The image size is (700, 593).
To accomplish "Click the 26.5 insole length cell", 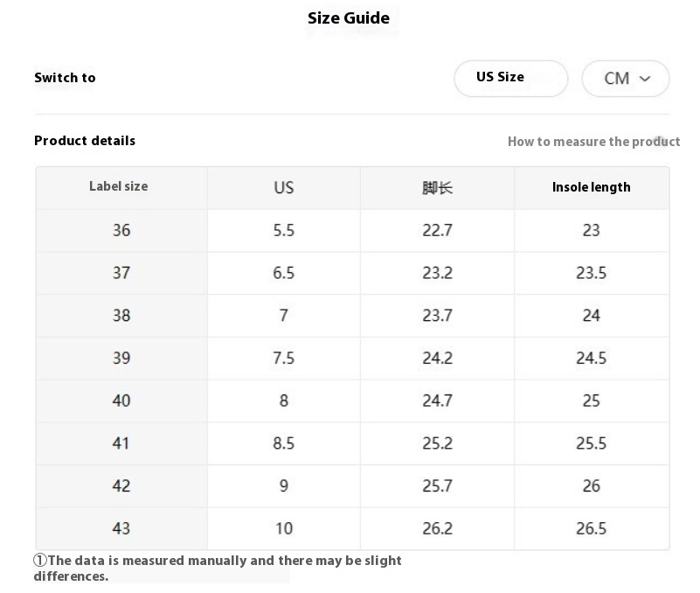I will tap(592, 528).
